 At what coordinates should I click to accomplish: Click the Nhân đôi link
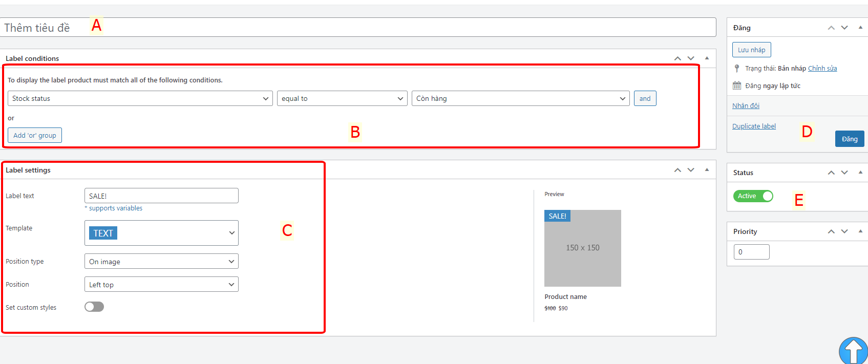tap(746, 105)
